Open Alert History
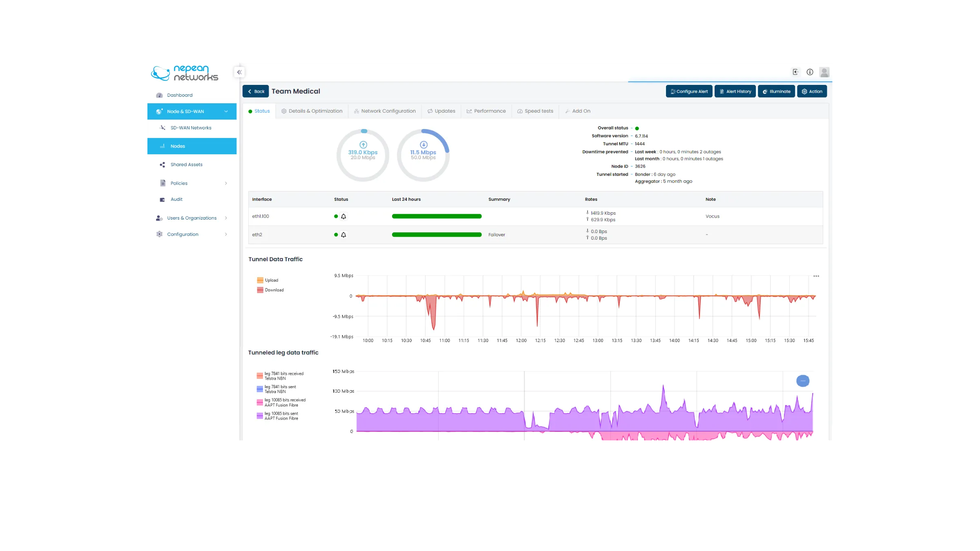980x551 pixels. coord(735,91)
